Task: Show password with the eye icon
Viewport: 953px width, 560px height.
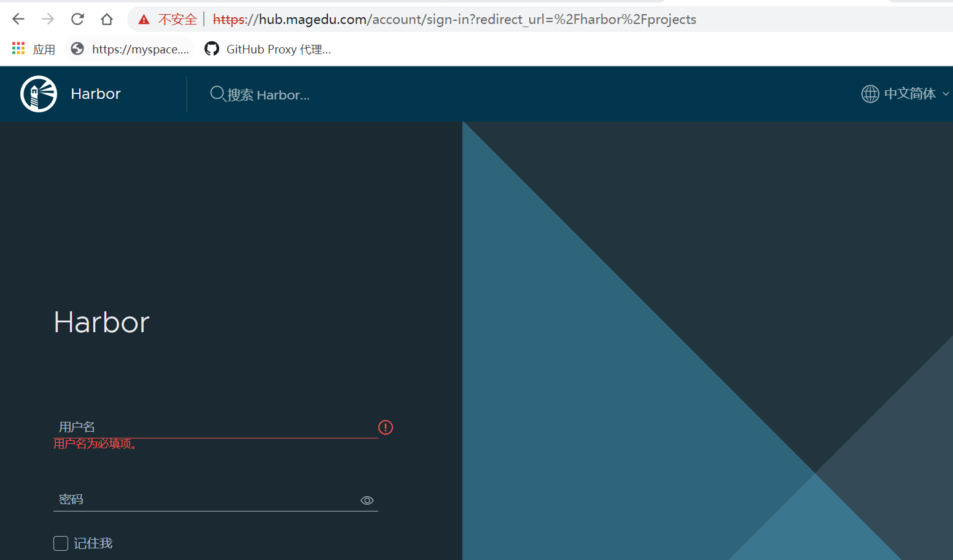Action: click(x=367, y=500)
